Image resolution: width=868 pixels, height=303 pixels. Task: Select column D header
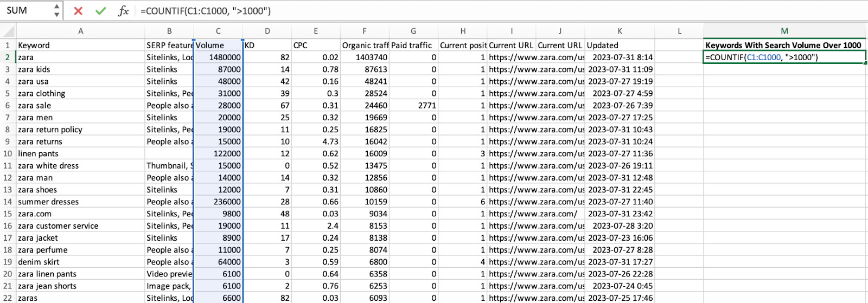point(267,31)
